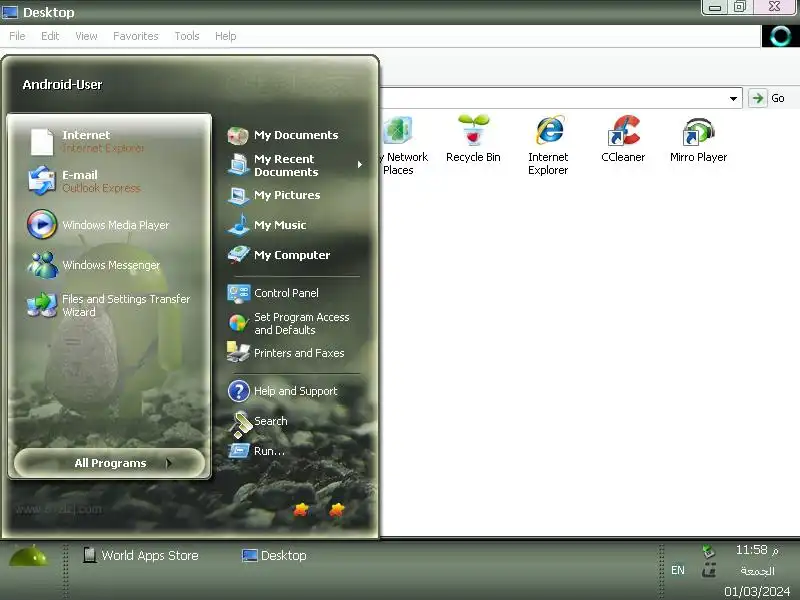Open the Tools menu
The image size is (800, 600).
[187, 36]
